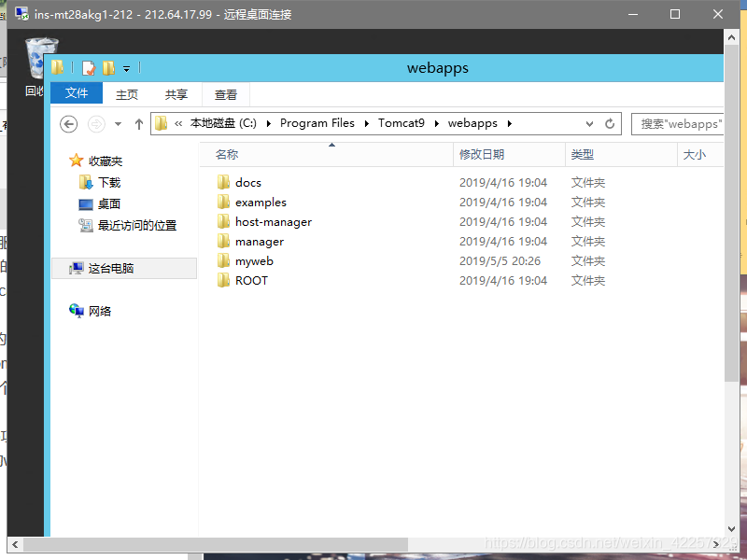
Task: Select the ROOT folder icon
Action: point(223,281)
